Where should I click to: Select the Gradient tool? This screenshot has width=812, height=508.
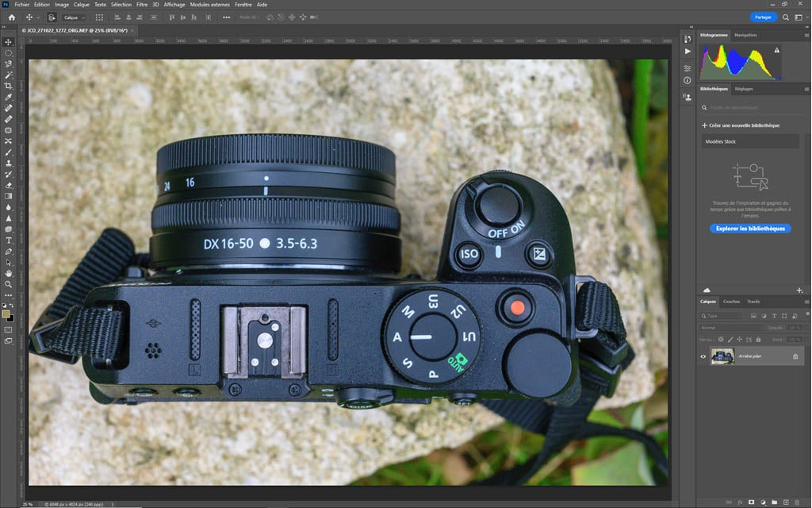point(9,196)
